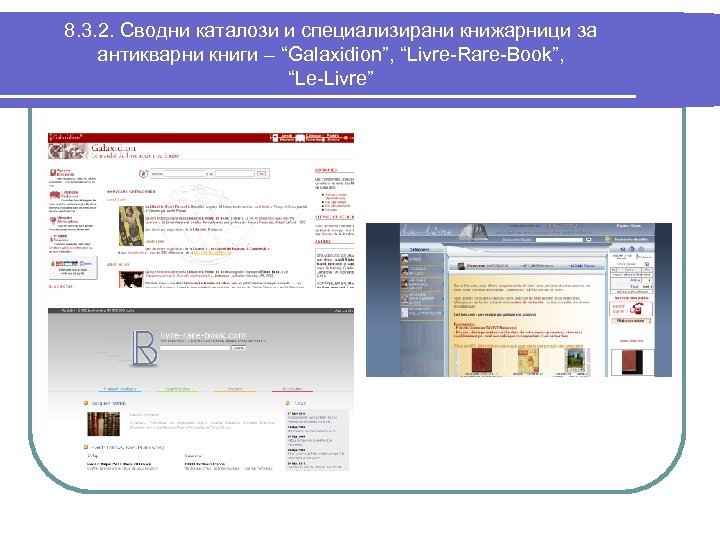
Task: Focus the first Galaxidion search input field
Action: point(184,174)
